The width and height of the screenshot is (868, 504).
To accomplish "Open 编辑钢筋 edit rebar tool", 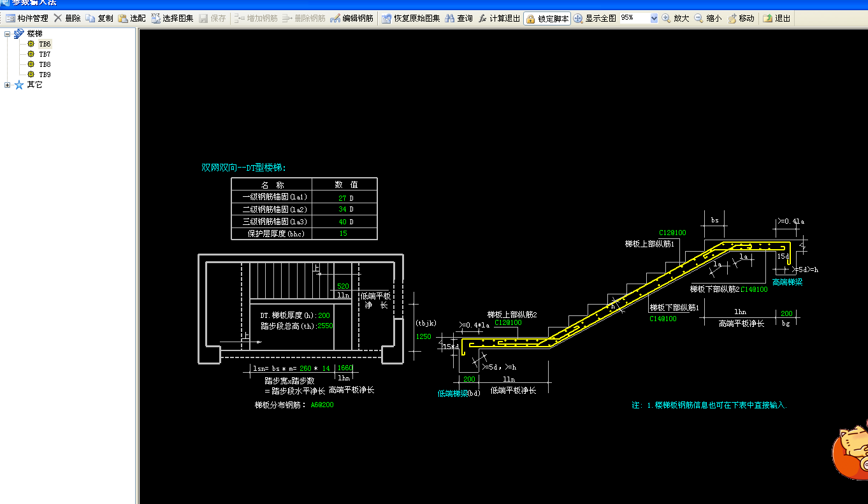I will pyautogui.click(x=352, y=18).
